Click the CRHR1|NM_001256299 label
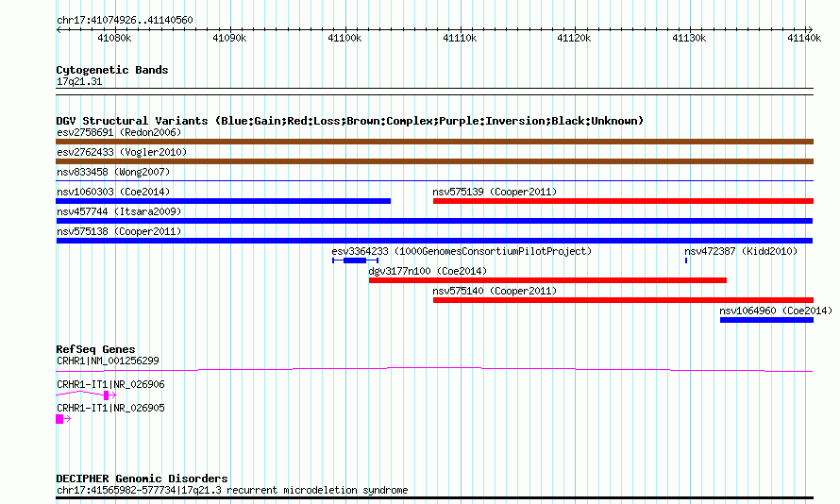Screen dimensions: 840x504 click(108, 361)
